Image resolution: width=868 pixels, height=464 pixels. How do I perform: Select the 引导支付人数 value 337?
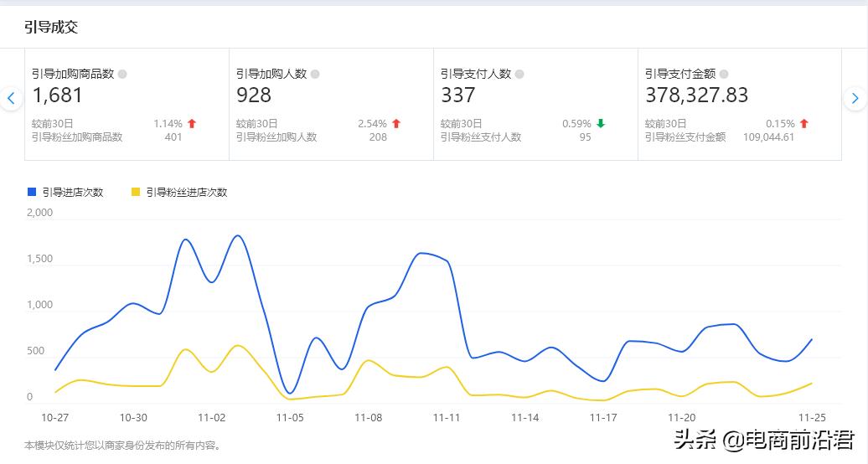click(x=458, y=95)
